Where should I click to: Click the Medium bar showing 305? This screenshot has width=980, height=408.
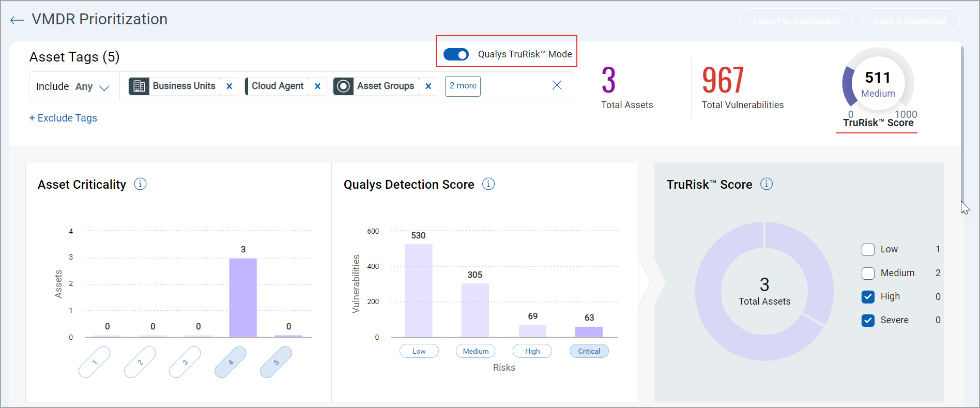click(475, 310)
